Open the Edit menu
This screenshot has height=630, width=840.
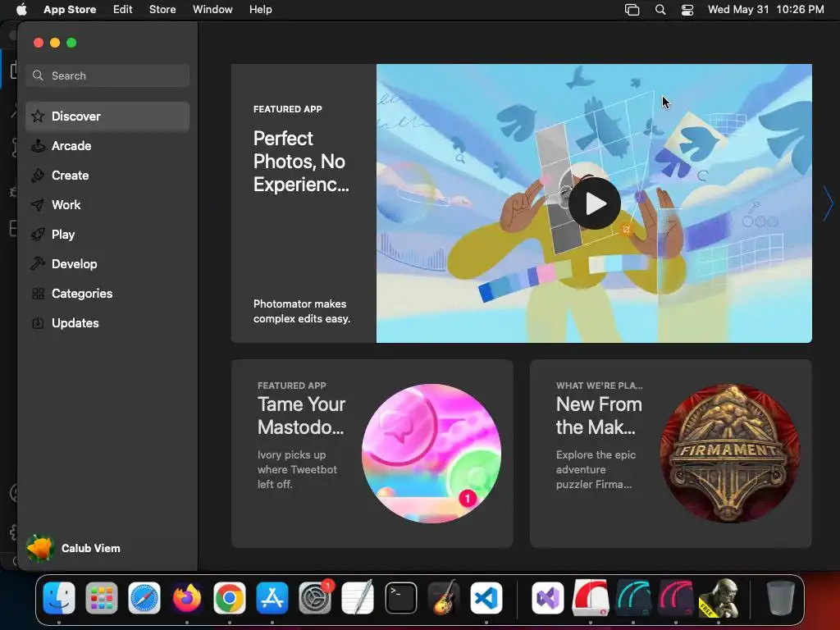coord(123,10)
